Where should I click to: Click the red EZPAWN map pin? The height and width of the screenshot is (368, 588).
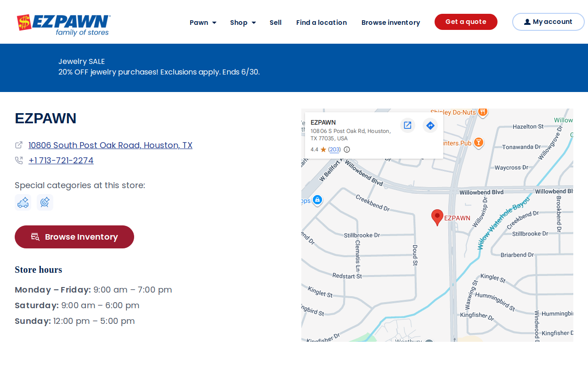point(437,218)
